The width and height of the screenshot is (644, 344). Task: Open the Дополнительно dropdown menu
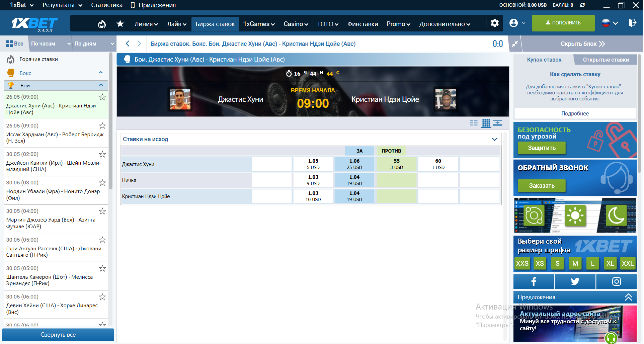click(x=445, y=24)
